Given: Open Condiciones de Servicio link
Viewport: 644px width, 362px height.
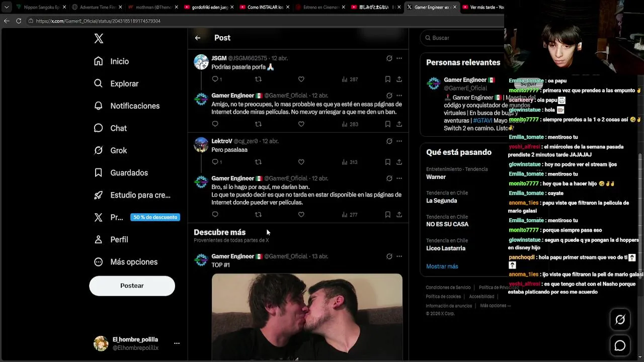Looking at the screenshot, I should (x=448, y=288).
